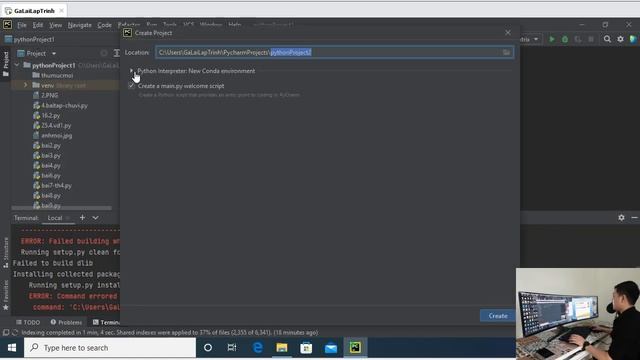Switch to the Local terminal tab
The image size is (640, 360).
point(55,218)
